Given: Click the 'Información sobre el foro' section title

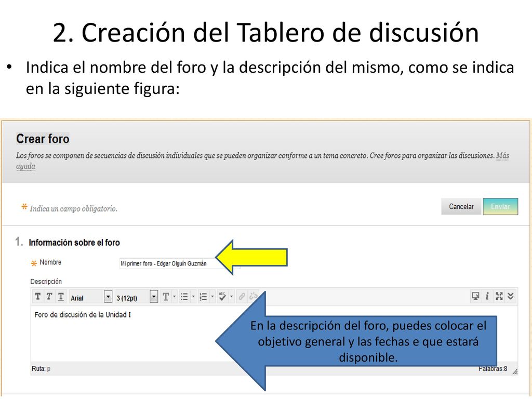Looking at the screenshot, I should pyautogui.click(x=74, y=243).
